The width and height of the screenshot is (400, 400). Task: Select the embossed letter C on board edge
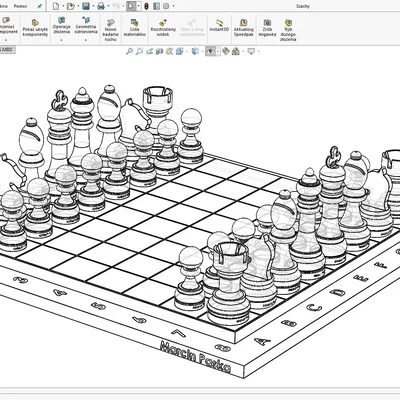[x=313, y=308]
